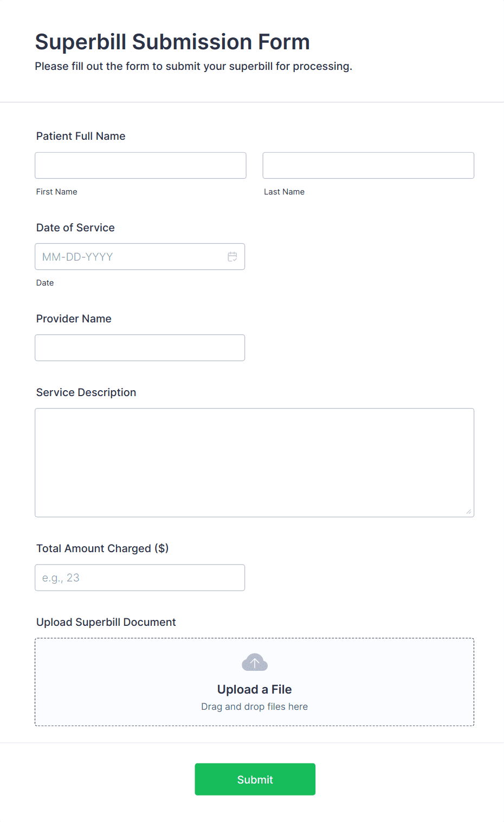Click inside the Provider Name box
Image resolution: width=504 pixels, height=822 pixels.
pyautogui.click(x=140, y=347)
